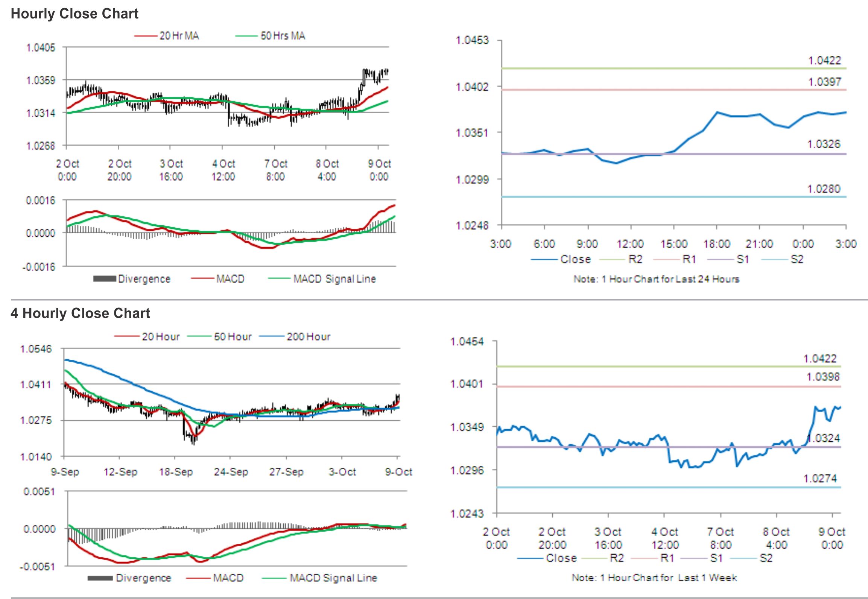Click the 3-Oct date axis label
The image size is (868, 599).
click(342, 472)
